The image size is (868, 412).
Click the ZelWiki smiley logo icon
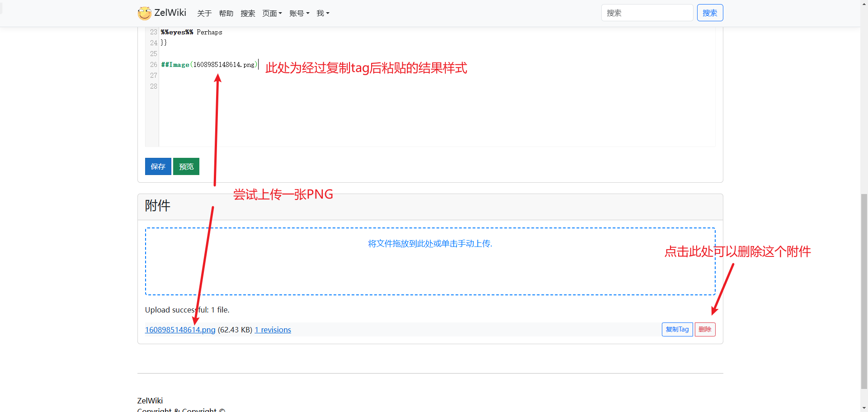pos(144,13)
